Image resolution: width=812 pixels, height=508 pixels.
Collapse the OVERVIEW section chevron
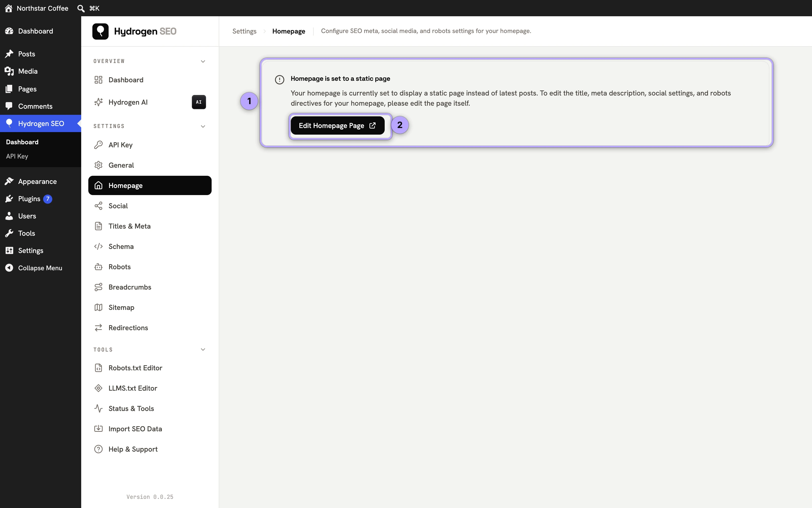(x=203, y=61)
